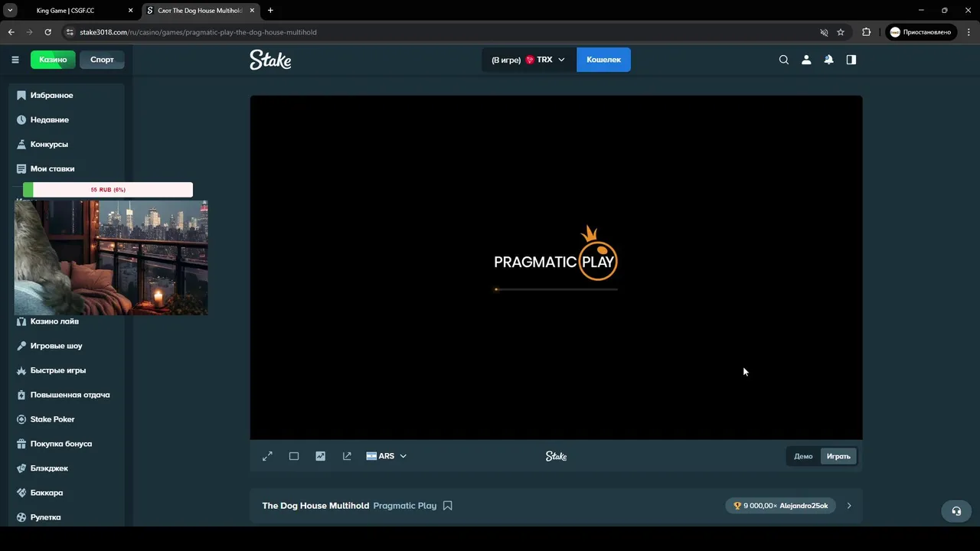Click the My Bets (Мои ставки) icon
This screenshot has width=980, height=551.
pyautogui.click(x=21, y=169)
